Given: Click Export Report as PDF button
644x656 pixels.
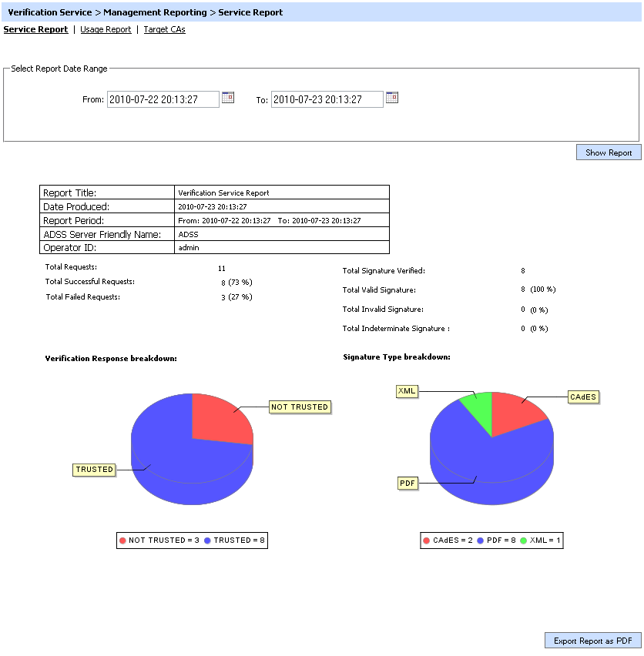Looking at the screenshot, I should pyautogui.click(x=592, y=641).
